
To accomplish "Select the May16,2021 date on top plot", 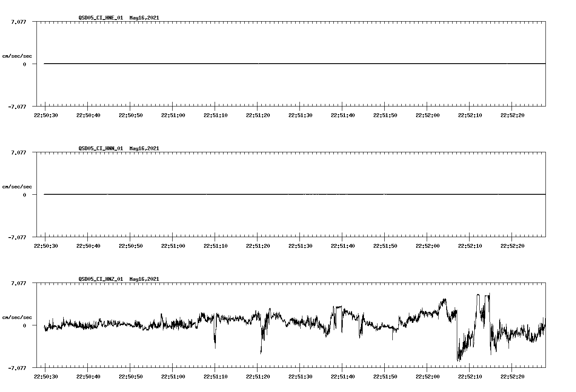I will [x=143, y=18].
